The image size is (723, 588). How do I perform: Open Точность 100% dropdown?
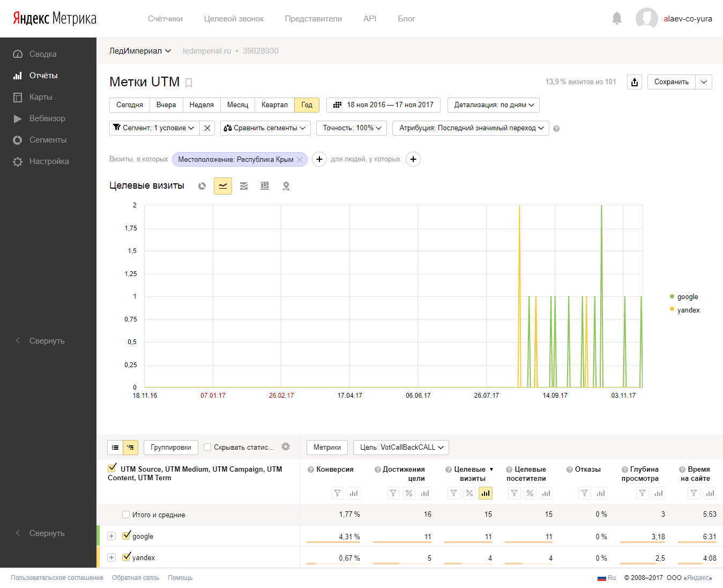(352, 128)
